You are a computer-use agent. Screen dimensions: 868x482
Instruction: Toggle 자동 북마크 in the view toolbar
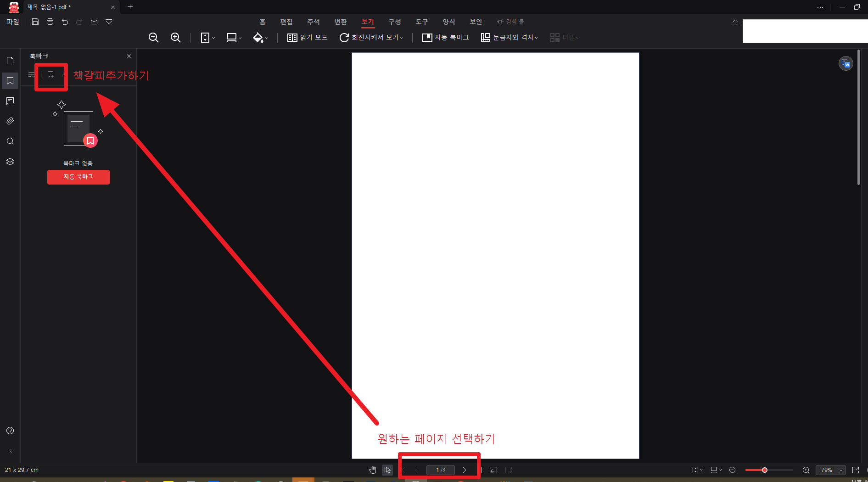click(445, 38)
